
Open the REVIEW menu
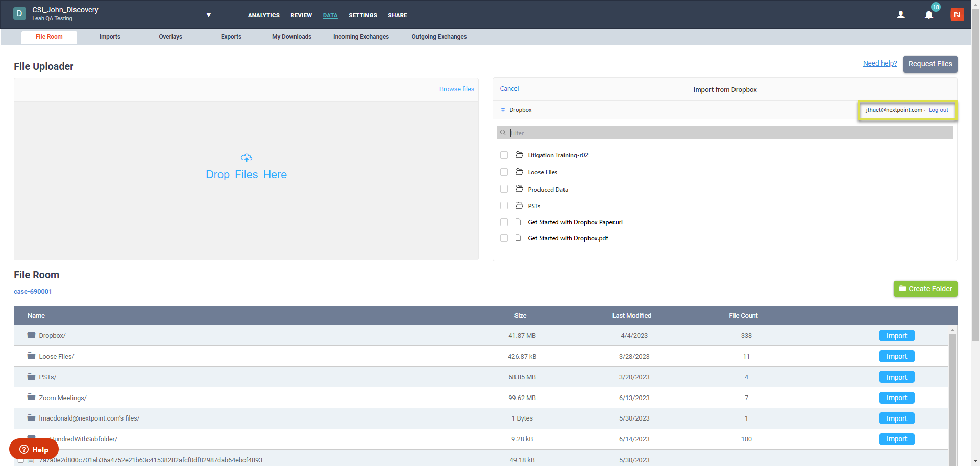[x=301, y=15]
